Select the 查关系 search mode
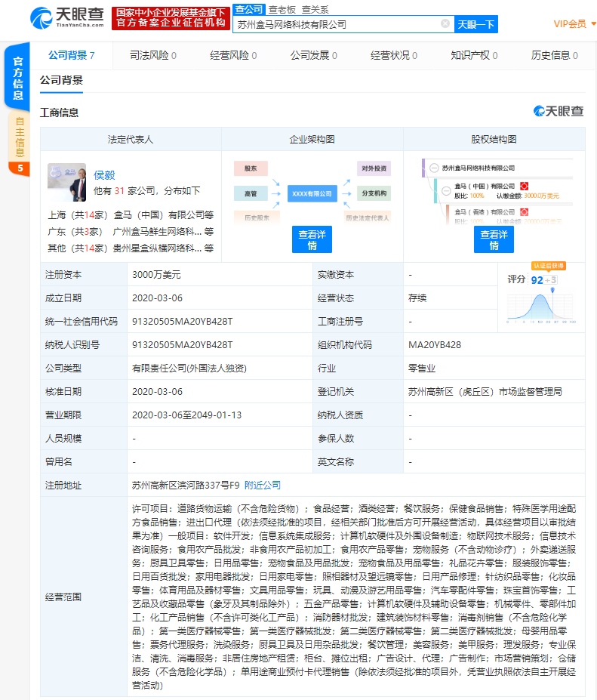This screenshot has width=597, height=700. click(315, 9)
